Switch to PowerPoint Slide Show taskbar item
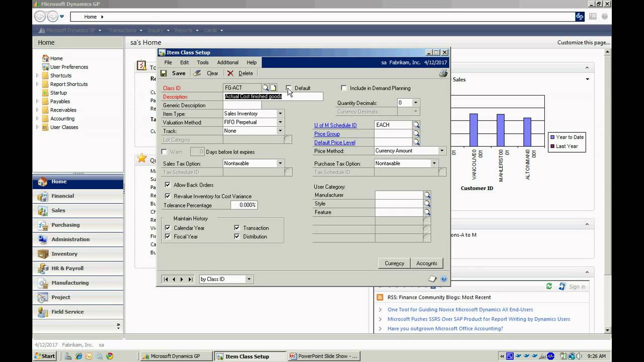 click(x=325, y=356)
